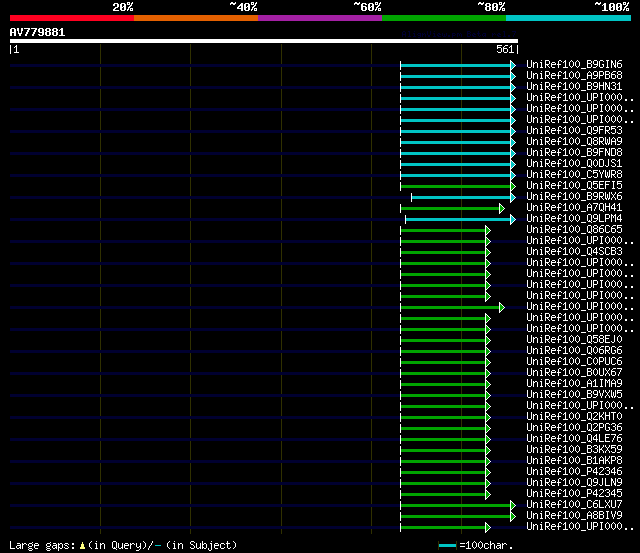Click the red 20% identity color band
The width and height of the screenshot is (640, 553).
[72, 18]
